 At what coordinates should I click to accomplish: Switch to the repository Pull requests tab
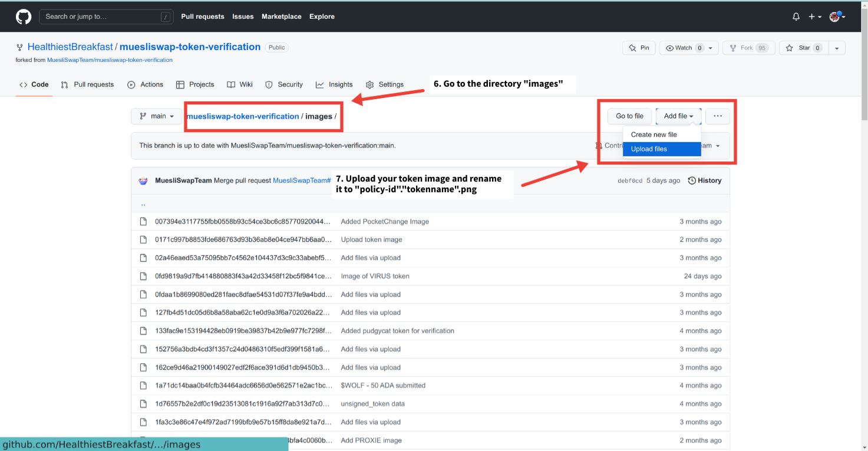[x=87, y=84]
